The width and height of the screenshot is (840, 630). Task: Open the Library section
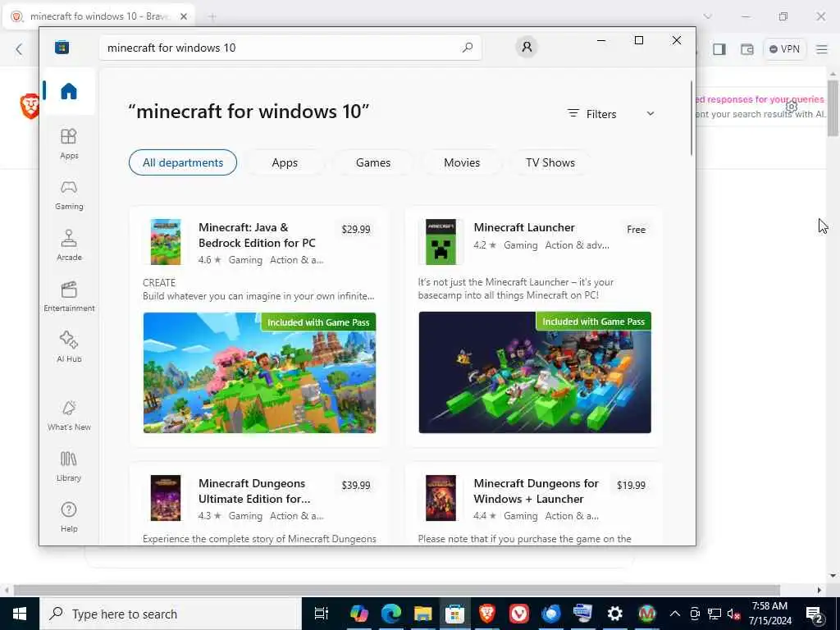[69, 467]
